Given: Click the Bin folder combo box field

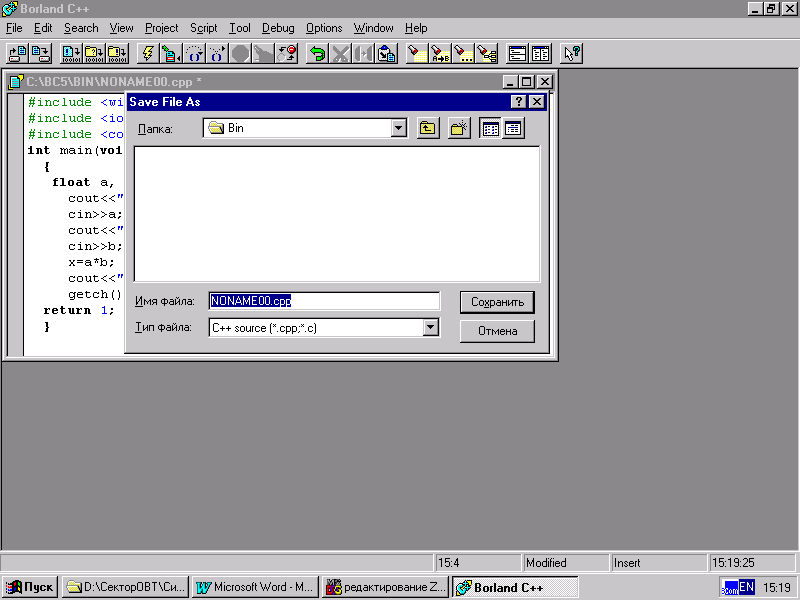Looking at the screenshot, I should (x=305, y=128).
